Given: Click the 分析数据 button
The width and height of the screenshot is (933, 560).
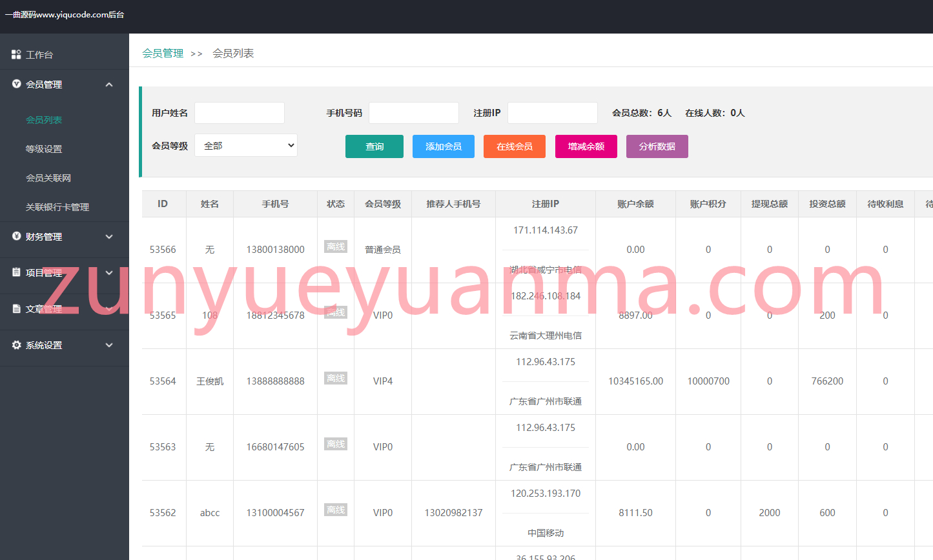Looking at the screenshot, I should [657, 146].
